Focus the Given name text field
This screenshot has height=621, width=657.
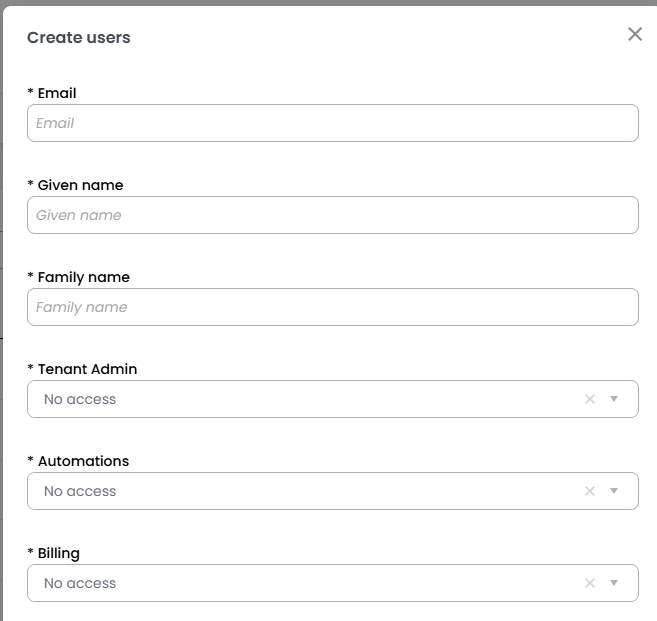(332, 215)
